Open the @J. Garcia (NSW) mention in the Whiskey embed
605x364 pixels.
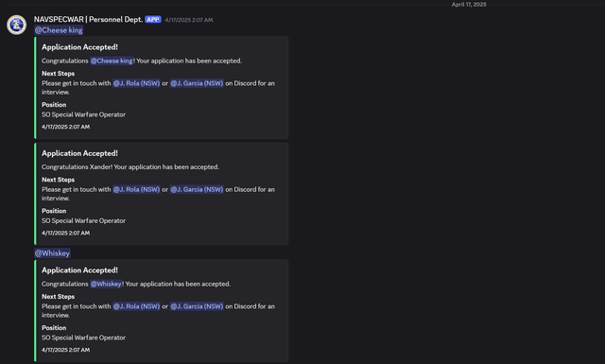coord(197,306)
